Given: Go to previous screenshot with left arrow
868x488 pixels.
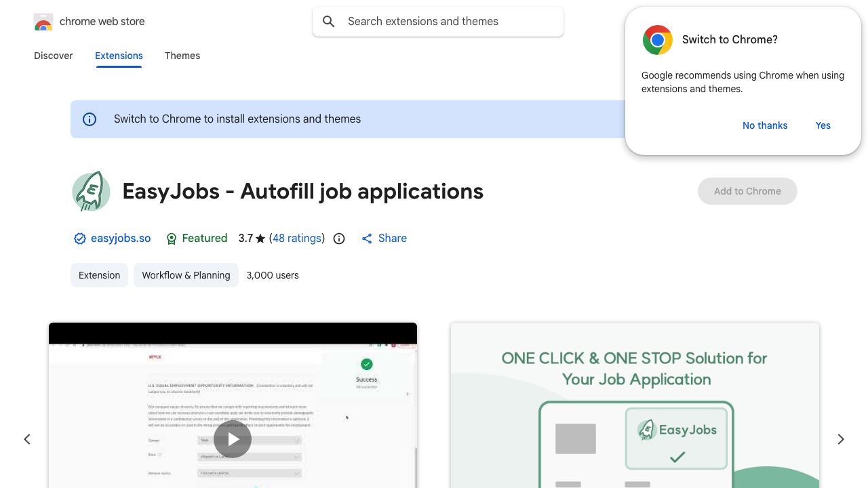Looking at the screenshot, I should coord(27,439).
